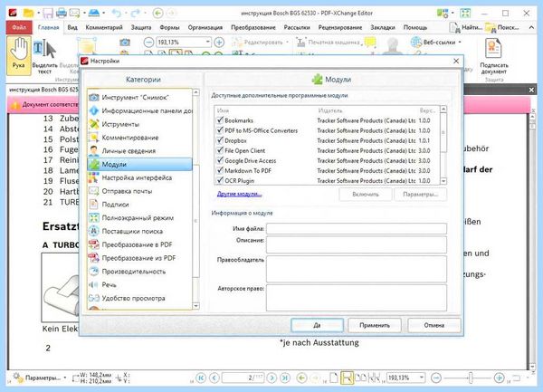Click the Поиск button in ribbon
This screenshot has height=392, width=543.
(502, 27)
